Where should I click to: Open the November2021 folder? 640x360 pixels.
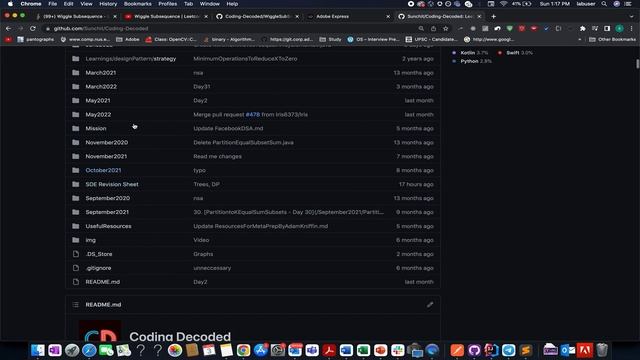[106, 156]
